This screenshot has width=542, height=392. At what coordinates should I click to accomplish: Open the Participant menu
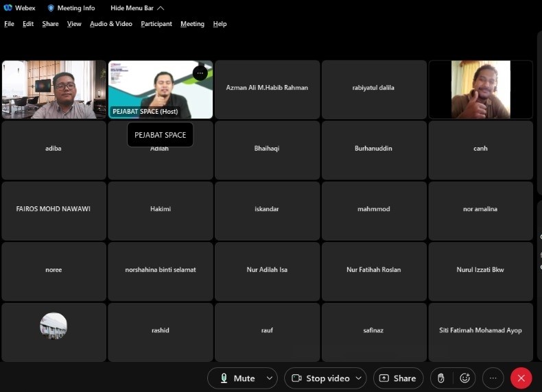click(156, 24)
